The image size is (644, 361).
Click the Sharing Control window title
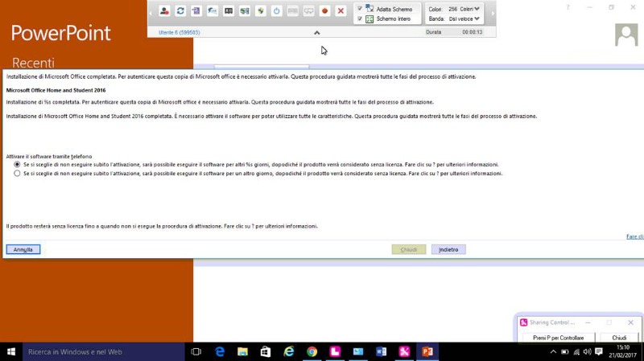point(552,322)
